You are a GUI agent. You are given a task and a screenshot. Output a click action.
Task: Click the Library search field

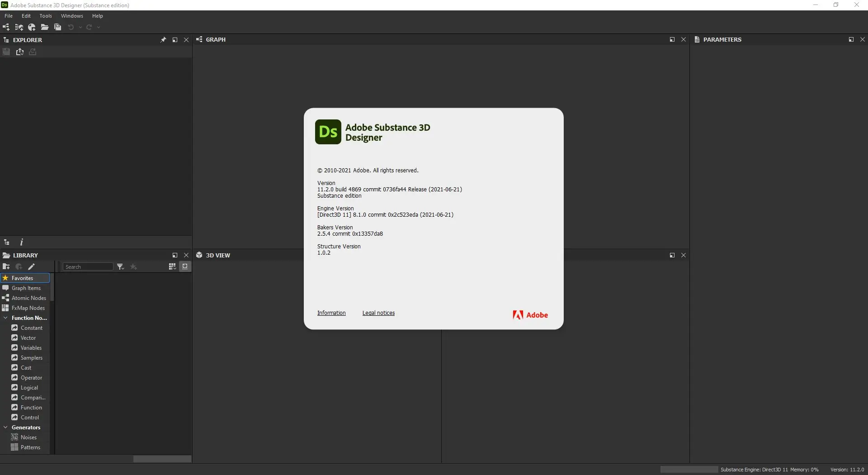(88, 267)
